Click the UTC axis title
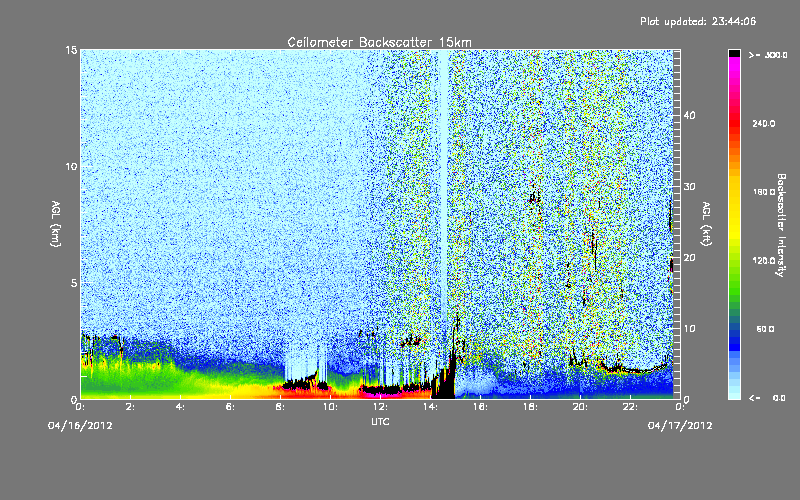Image resolution: width=800 pixels, height=500 pixels. point(380,421)
